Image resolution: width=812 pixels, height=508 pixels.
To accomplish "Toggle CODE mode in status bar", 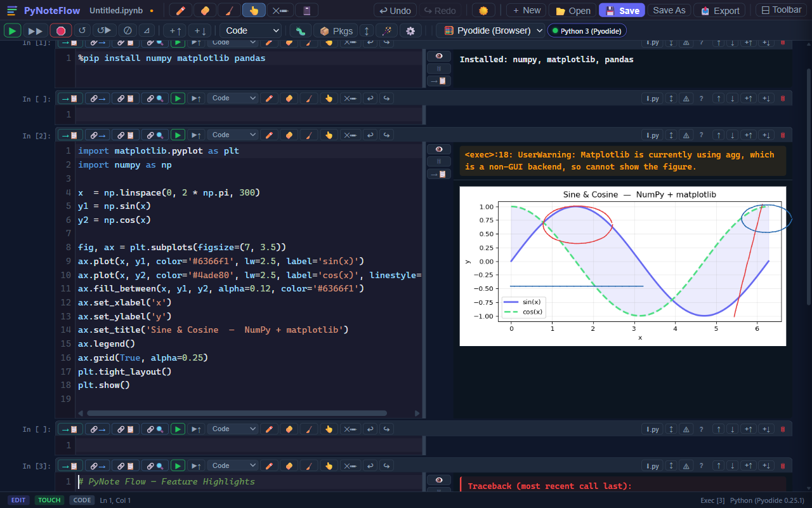I will [x=82, y=500].
